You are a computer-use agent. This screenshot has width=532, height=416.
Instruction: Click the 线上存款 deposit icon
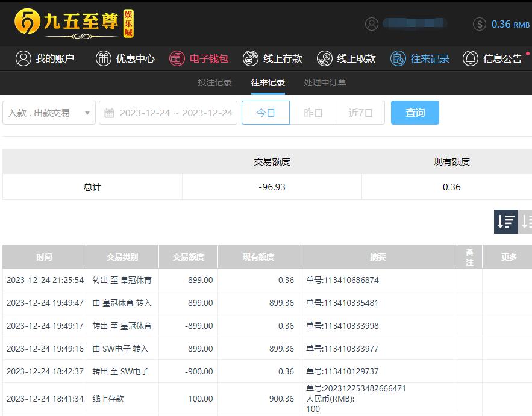[x=251, y=58]
